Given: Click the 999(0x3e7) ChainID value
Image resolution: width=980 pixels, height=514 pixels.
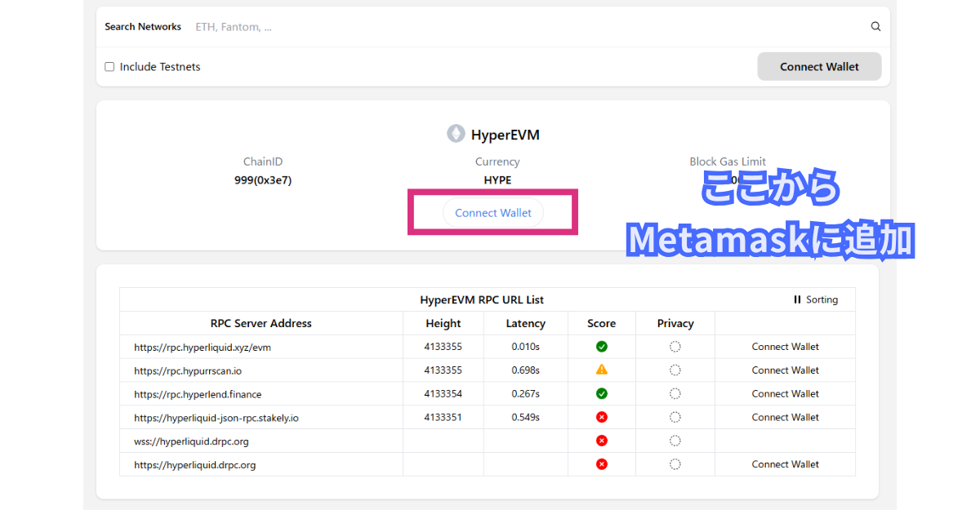Looking at the screenshot, I should click(x=263, y=180).
